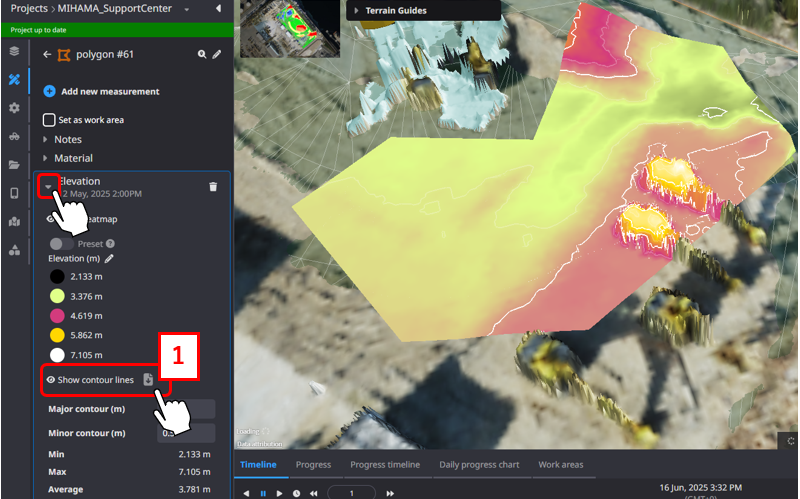Click the search icon beside polygon #61
This screenshot has height=499, width=800.
201,54
